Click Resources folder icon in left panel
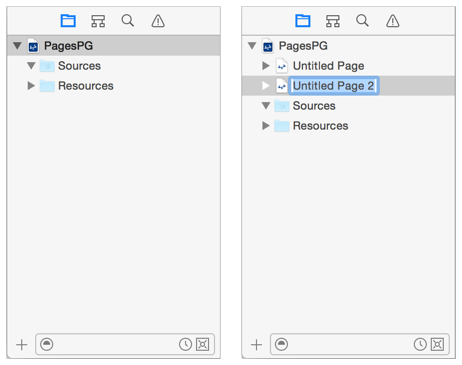 coord(47,86)
